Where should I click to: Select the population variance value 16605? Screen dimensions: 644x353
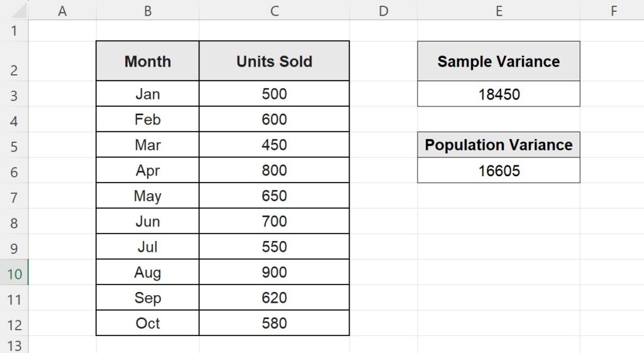pyautogui.click(x=499, y=171)
